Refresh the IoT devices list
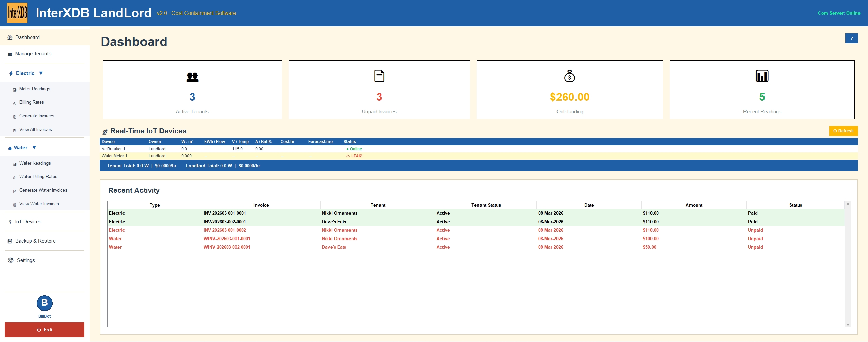 point(844,131)
